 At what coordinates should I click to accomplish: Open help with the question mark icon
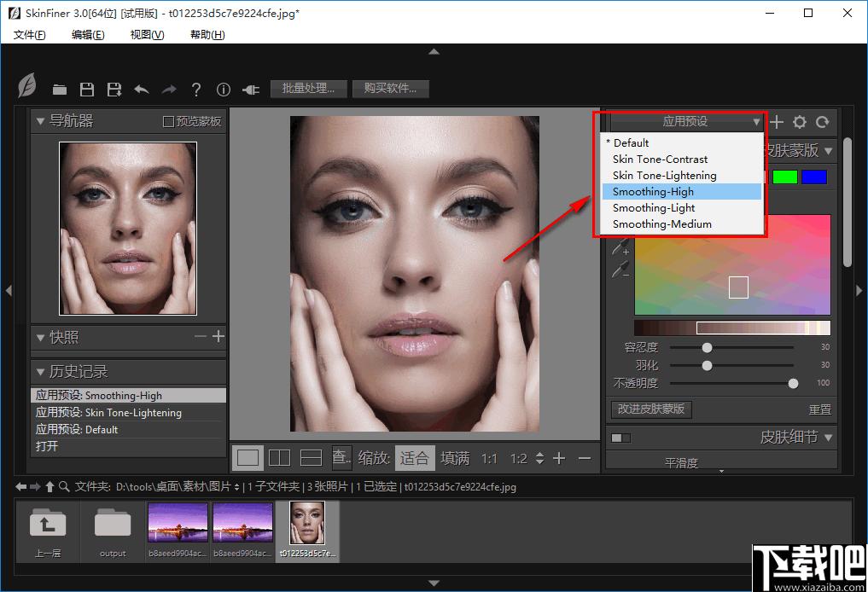pyautogui.click(x=196, y=90)
